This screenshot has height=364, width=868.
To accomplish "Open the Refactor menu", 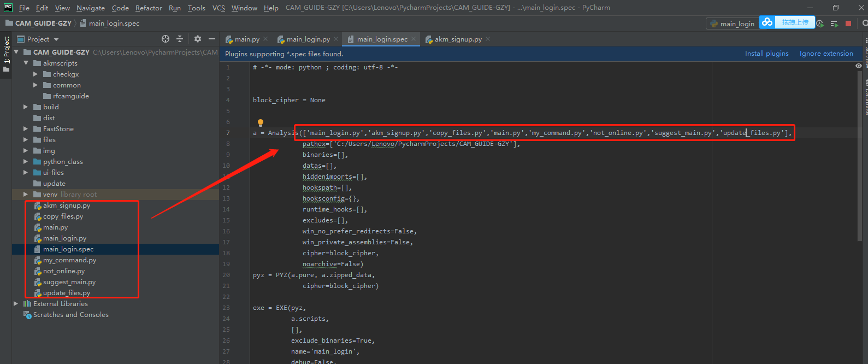I will click(x=149, y=8).
